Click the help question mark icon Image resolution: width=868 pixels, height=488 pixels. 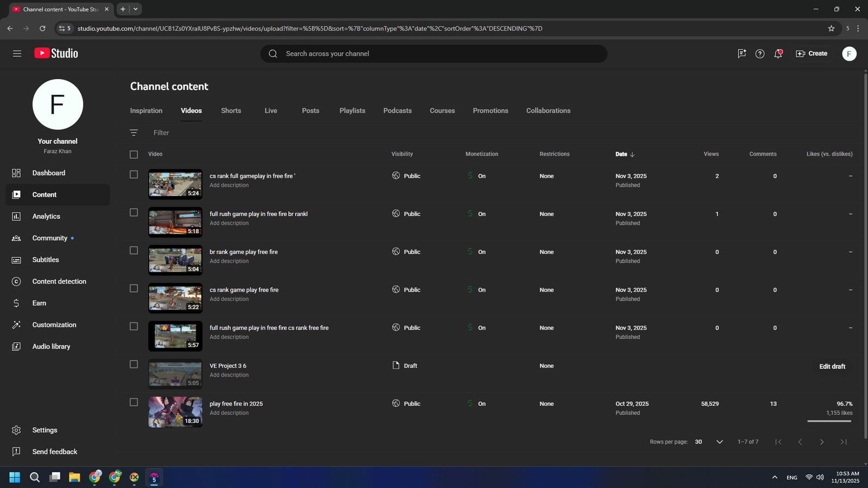pos(759,54)
